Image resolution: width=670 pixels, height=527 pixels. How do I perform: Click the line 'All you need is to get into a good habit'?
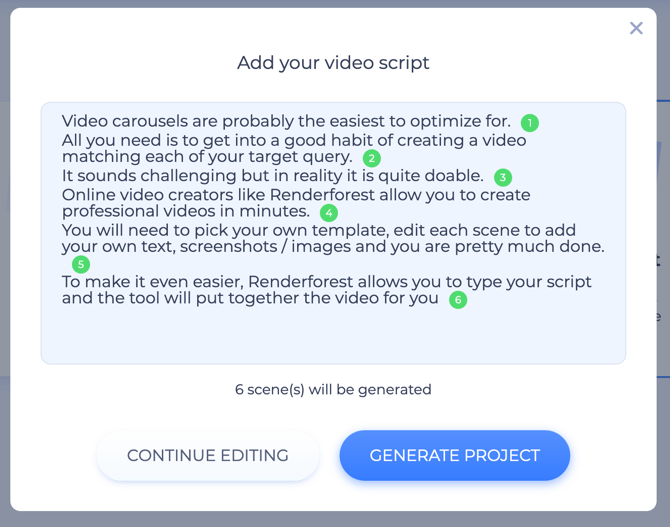[x=294, y=141]
